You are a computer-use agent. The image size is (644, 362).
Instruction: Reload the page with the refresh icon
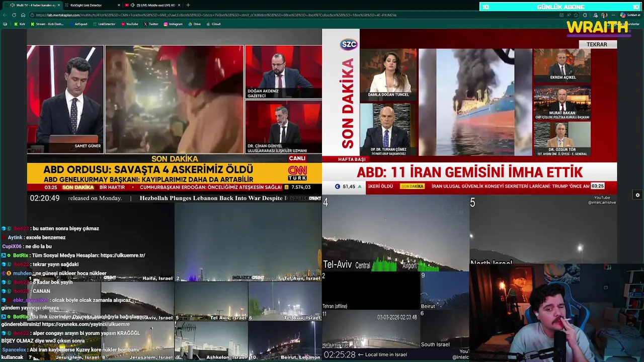click(x=14, y=15)
